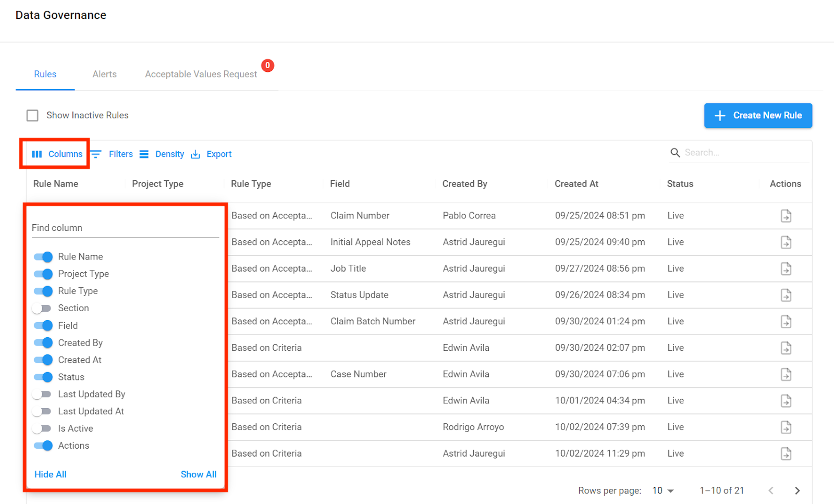Image resolution: width=834 pixels, height=504 pixels.
Task: Click 09/25/2024 08:51 pm date cell
Action: pyautogui.click(x=600, y=216)
